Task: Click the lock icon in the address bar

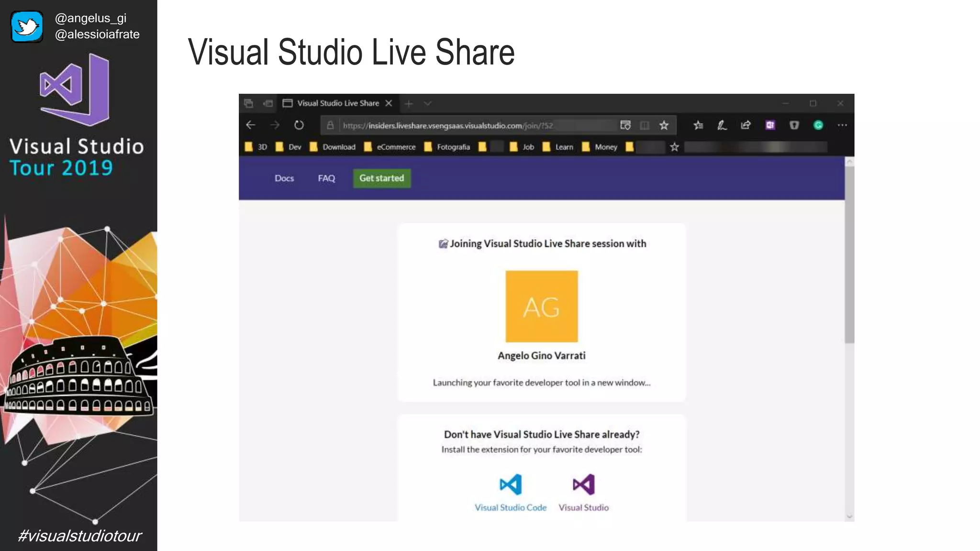Action: click(x=330, y=125)
